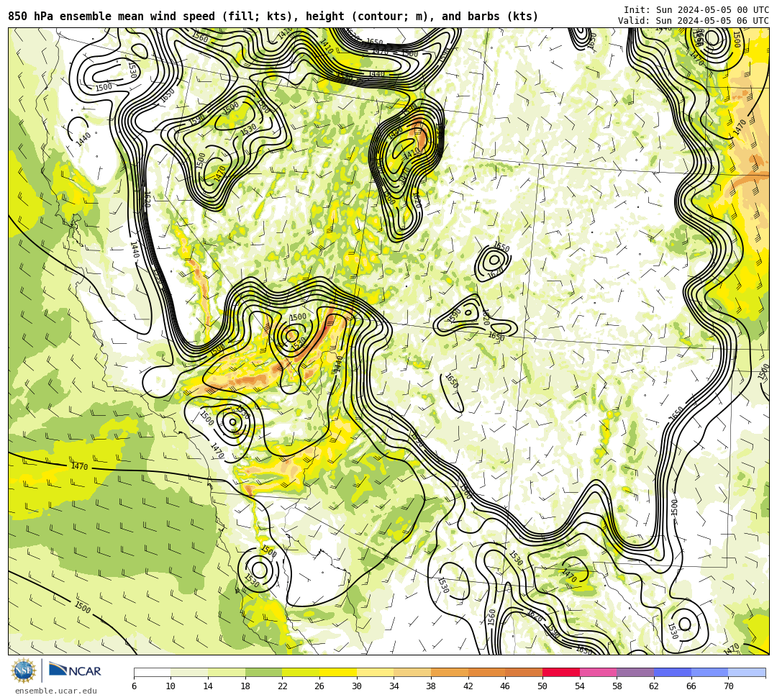Viewport: 777px width, 700px height.
Task: Click the colorbar tick label 46
Action: [506, 686]
